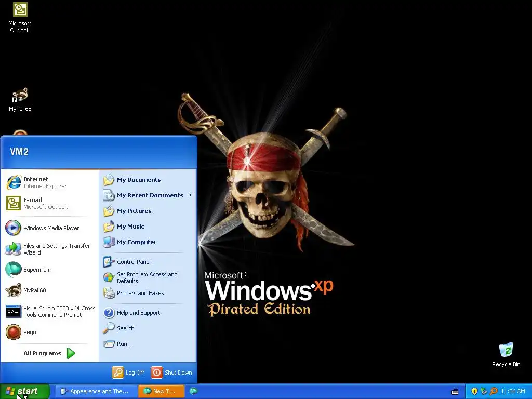The image size is (532, 399).
Task: Launch Pego from the Start menu
Action: point(49,332)
